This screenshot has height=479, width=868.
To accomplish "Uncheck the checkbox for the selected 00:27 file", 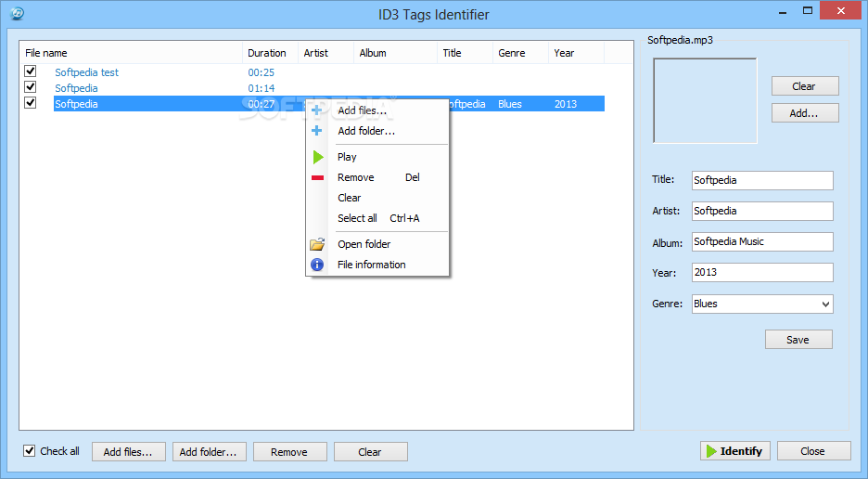I will coord(31,102).
